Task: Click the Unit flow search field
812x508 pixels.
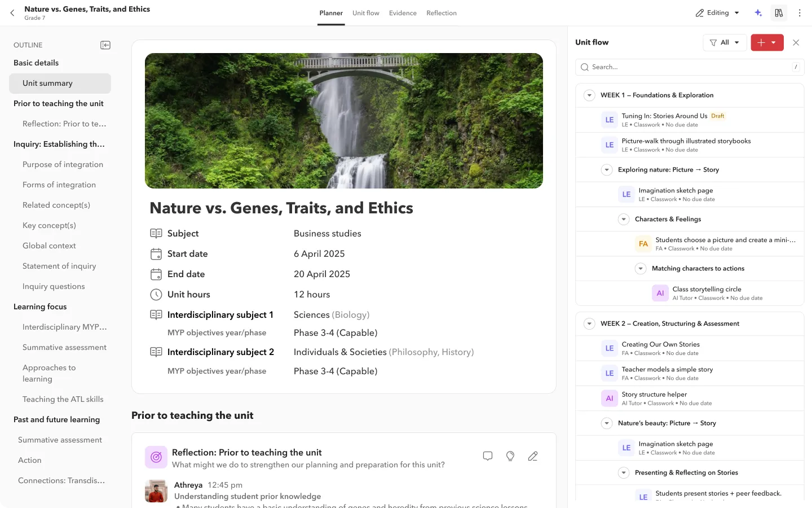Action: pos(690,67)
